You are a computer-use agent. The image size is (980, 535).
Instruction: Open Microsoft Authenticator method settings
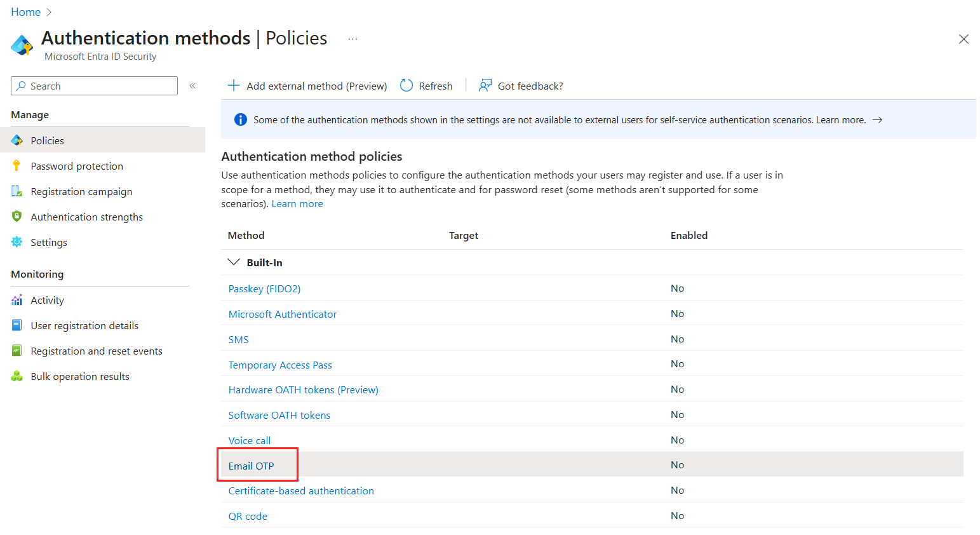282,313
